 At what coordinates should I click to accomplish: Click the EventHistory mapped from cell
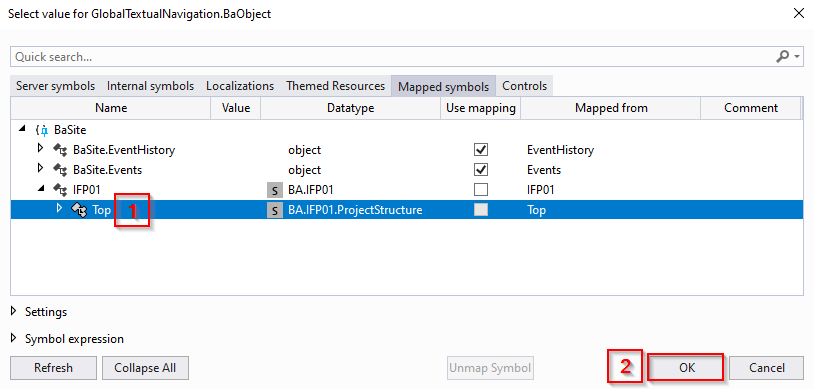click(560, 151)
